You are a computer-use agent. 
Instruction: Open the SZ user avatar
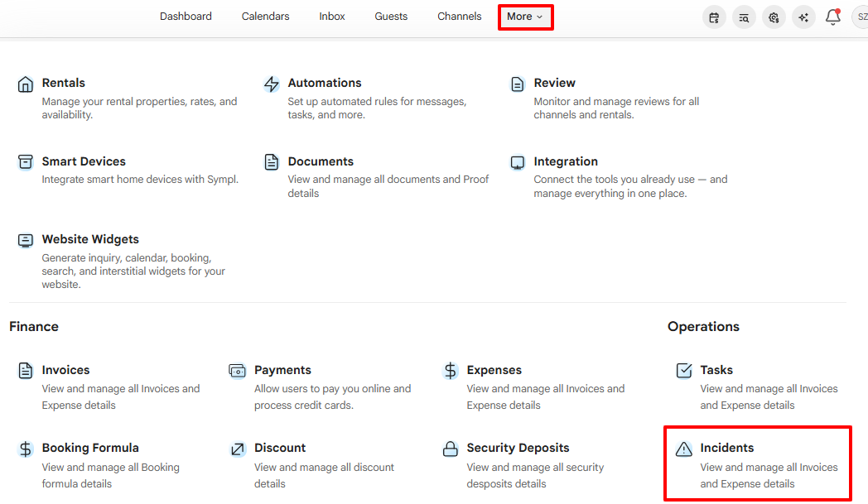tap(861, 17)
